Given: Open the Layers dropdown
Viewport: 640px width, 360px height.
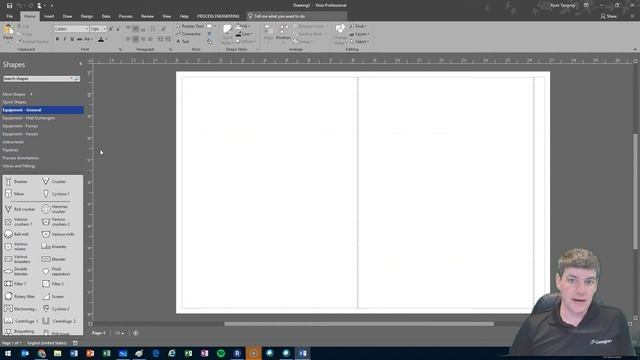Looking at the screenshot, I should (360, 34).
